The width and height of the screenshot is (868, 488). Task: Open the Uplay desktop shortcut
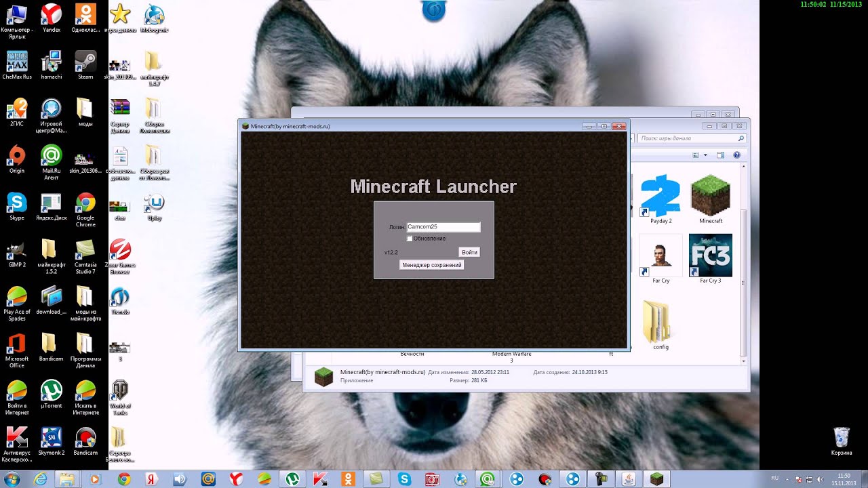[155, 207]
